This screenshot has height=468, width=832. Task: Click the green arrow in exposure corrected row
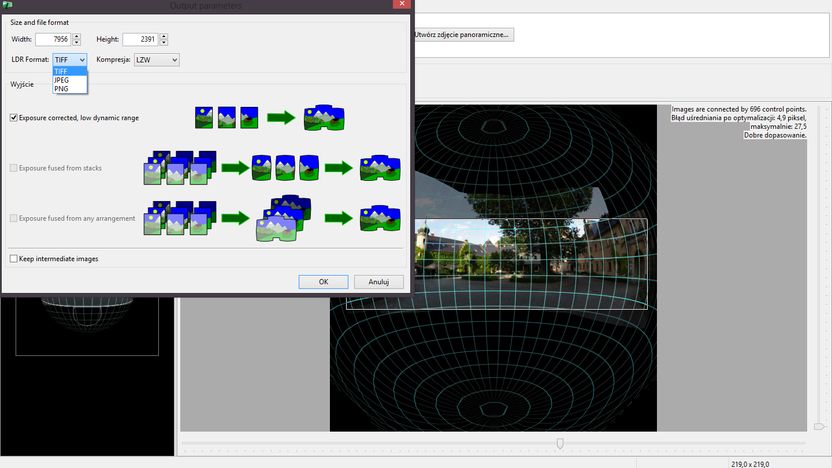point(281,118)
